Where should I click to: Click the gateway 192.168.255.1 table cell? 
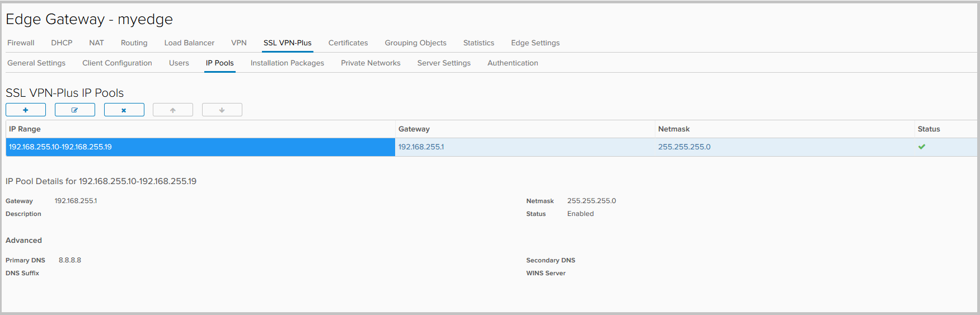tap(421, 147)
